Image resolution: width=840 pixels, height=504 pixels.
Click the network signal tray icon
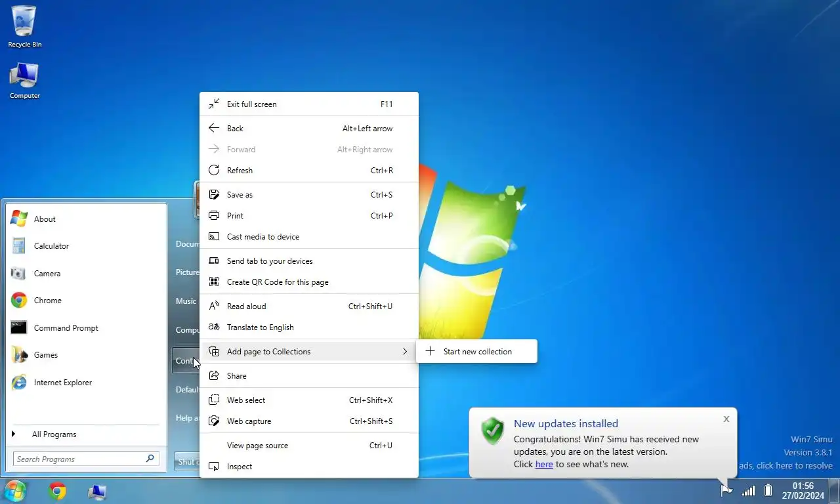coord(748,490)
